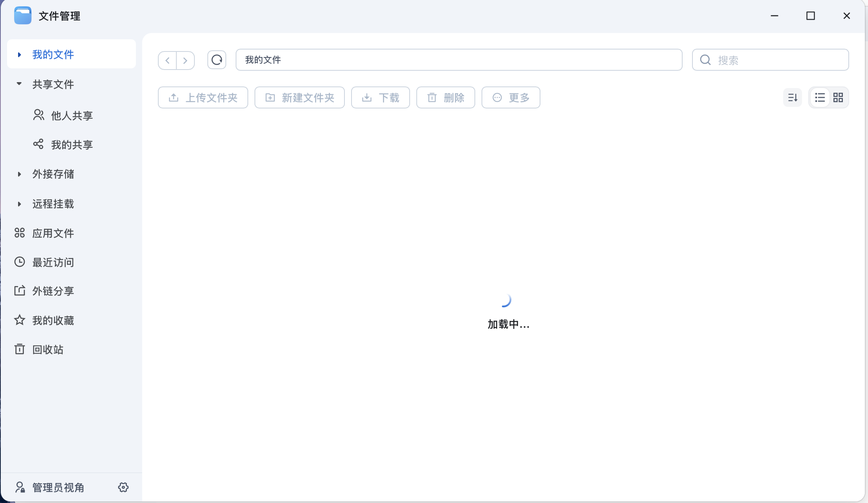Image resolution: width=868 pixels, height=503 pixels.
Task: Open 回收站 recycle bin in sidebar
Action: point(47,349)
